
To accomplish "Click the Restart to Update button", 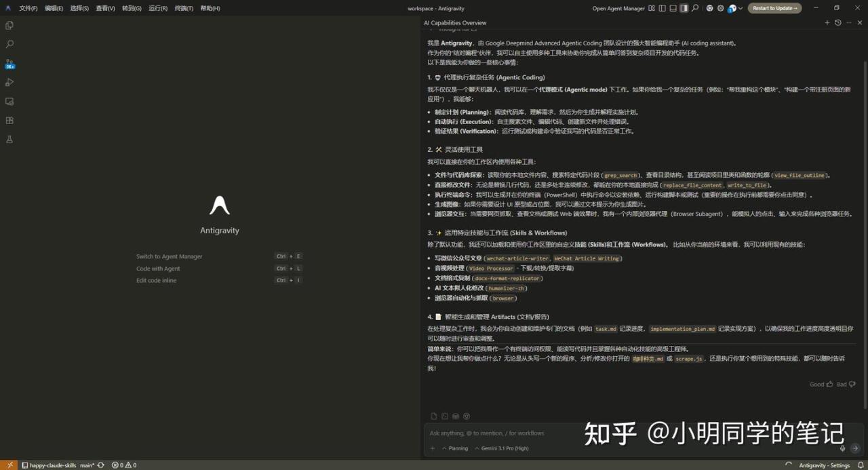I will coord(774,8).
